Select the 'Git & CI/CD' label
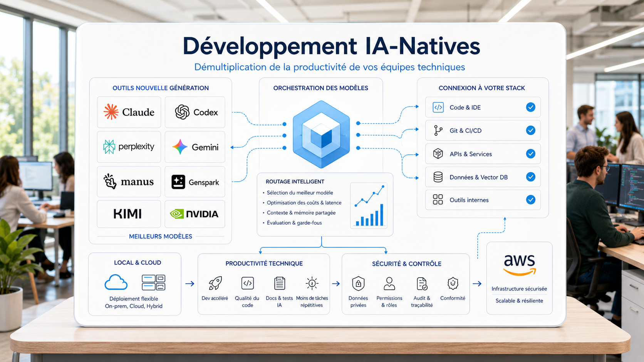Viewport: 644px width, 362px height. click(x=466, y=131)
